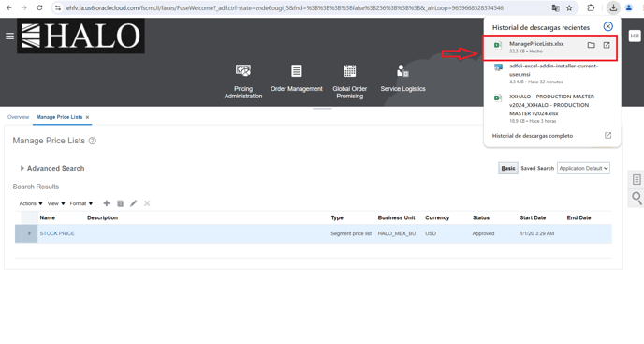Viewport: 644px width, 344px height.
Task: Open browser extensions puzzle icon
Action: [591, 7]
